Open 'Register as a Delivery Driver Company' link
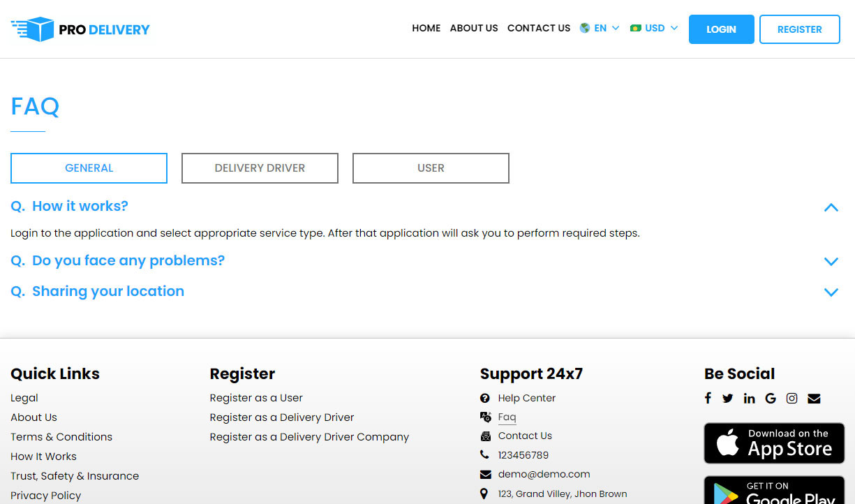Screen dimensions: 855x504 click(x=309, y=437)
